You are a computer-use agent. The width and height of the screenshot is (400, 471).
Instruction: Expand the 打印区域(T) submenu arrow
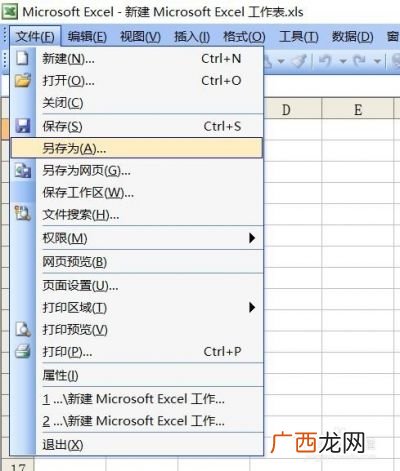252,307
